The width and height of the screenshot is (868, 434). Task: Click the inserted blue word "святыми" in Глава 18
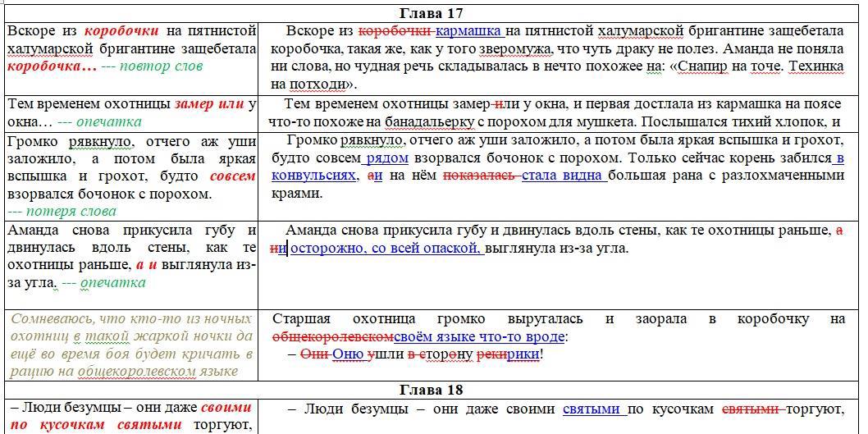[592, 409]
